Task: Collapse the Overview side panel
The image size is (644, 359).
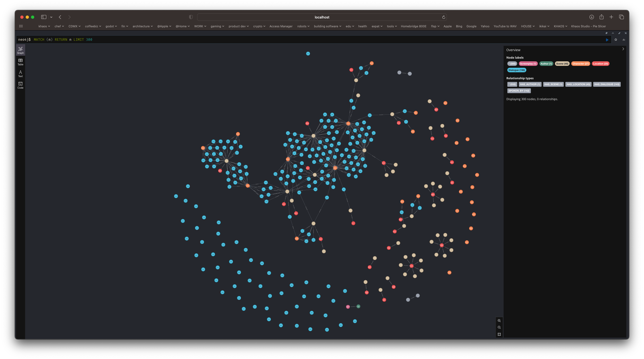Action: coord(623,49)
